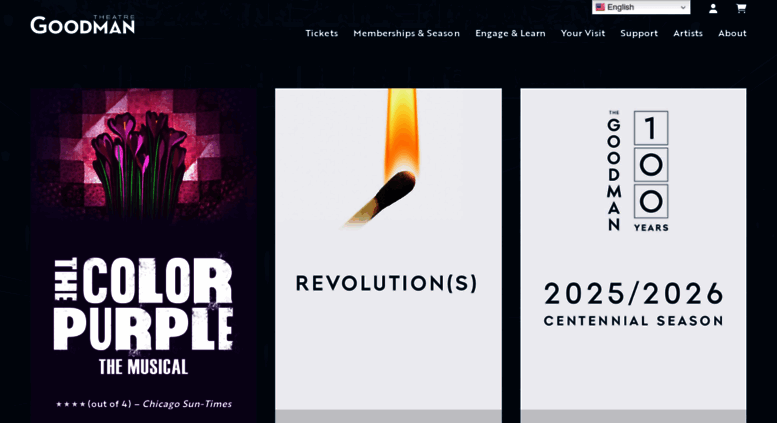Click the Chicago Sun-Times four-star review
Viewport: 777px width, 423px height.
tap(144, 404)
